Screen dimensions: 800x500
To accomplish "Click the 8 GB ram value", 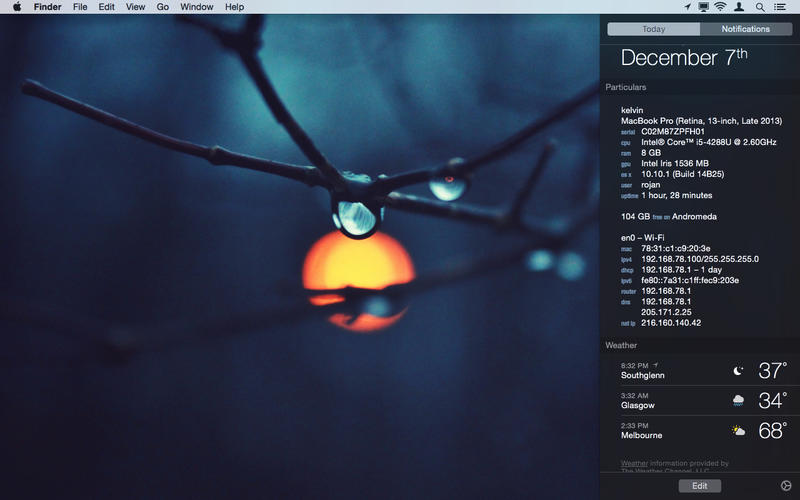I will point(651,153).
